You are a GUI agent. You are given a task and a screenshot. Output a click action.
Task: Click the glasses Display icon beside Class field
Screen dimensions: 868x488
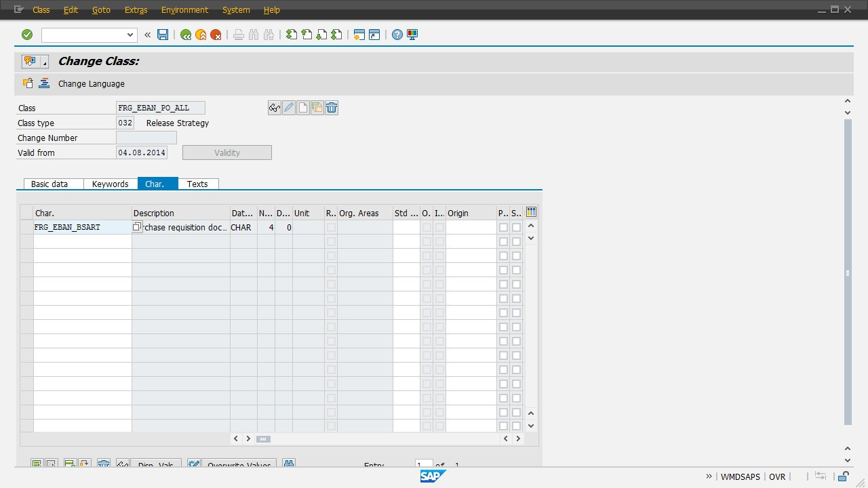tap(275, 108)
